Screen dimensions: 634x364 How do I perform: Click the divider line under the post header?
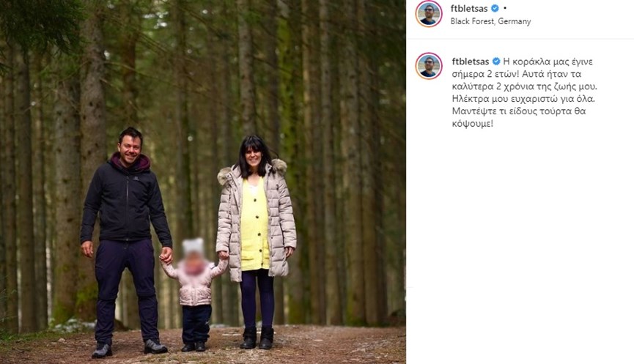pyautogui.click(x=520, y=39)
